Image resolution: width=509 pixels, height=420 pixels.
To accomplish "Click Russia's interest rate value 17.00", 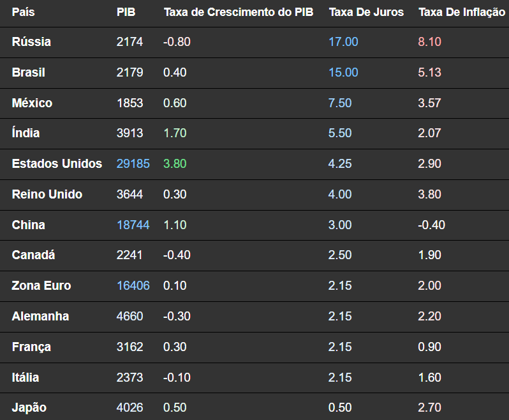I will (343, 42).
